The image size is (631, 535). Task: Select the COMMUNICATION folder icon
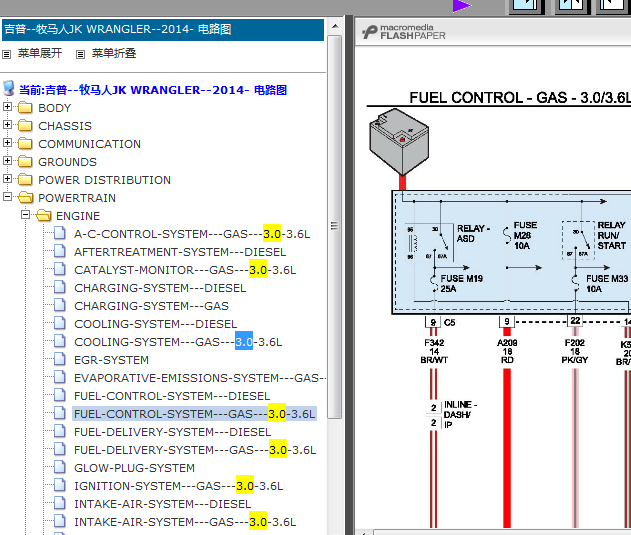(x=25, y=143)
